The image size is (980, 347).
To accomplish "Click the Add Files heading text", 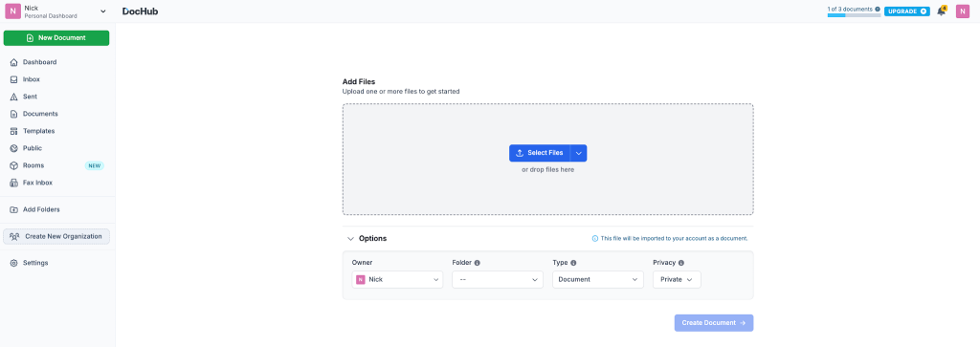I will 359,82.
